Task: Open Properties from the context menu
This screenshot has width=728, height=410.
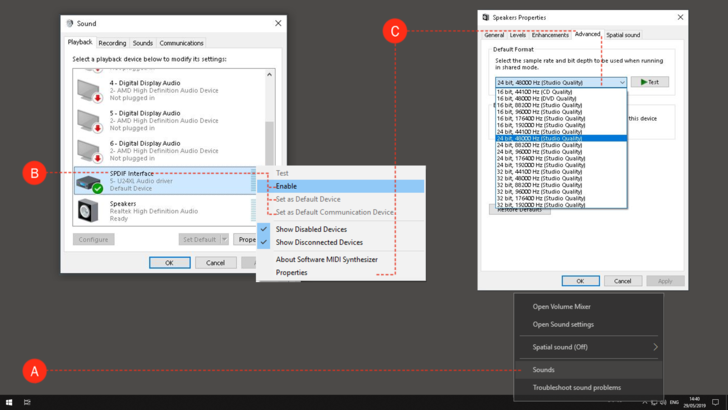Action: point(341,273)
